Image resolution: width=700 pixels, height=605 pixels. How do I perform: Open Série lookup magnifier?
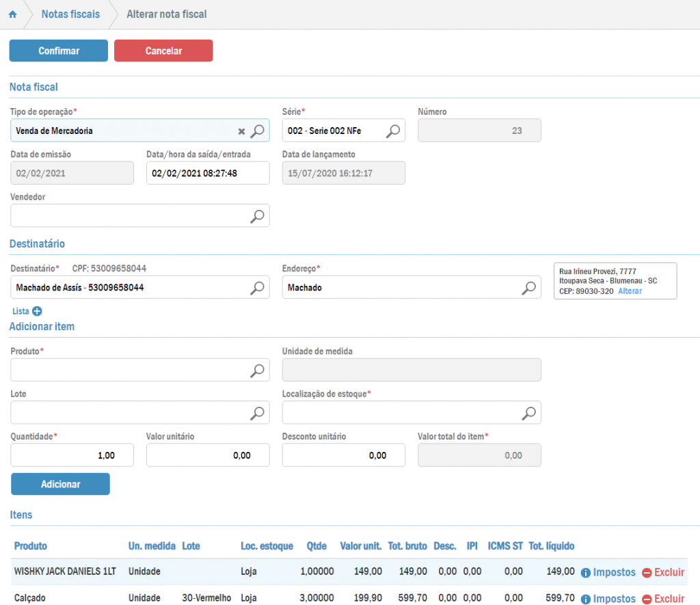[394, 131]
